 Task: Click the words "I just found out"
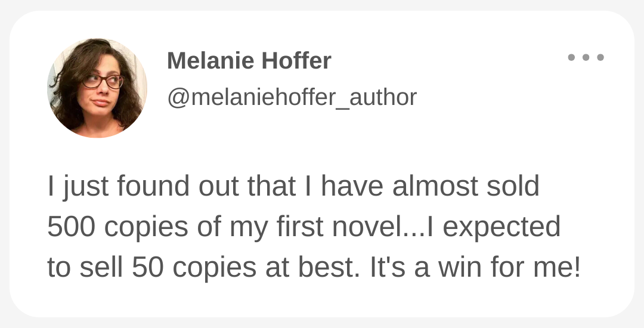pos(143,187)
